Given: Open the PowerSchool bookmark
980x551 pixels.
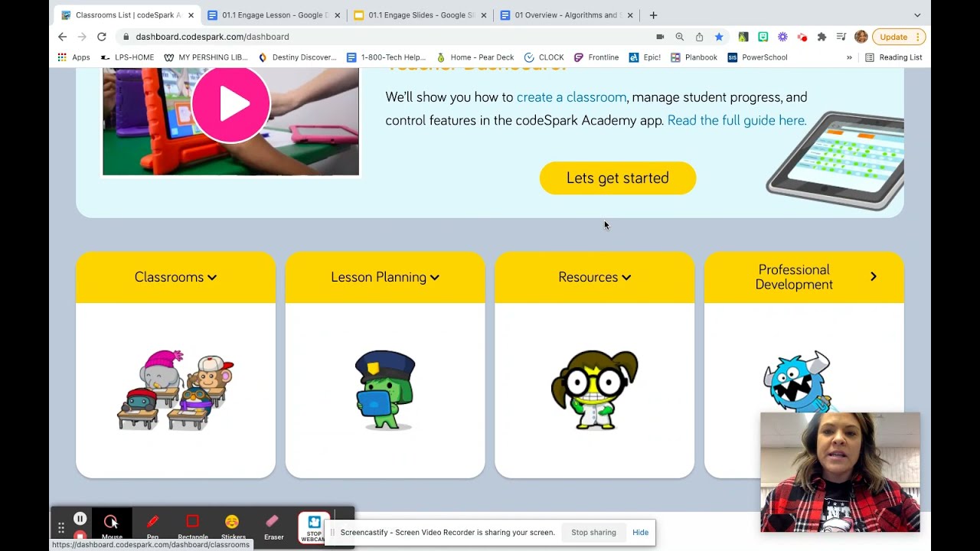Looking at the screenshot, I should click(x=757, y=57).
